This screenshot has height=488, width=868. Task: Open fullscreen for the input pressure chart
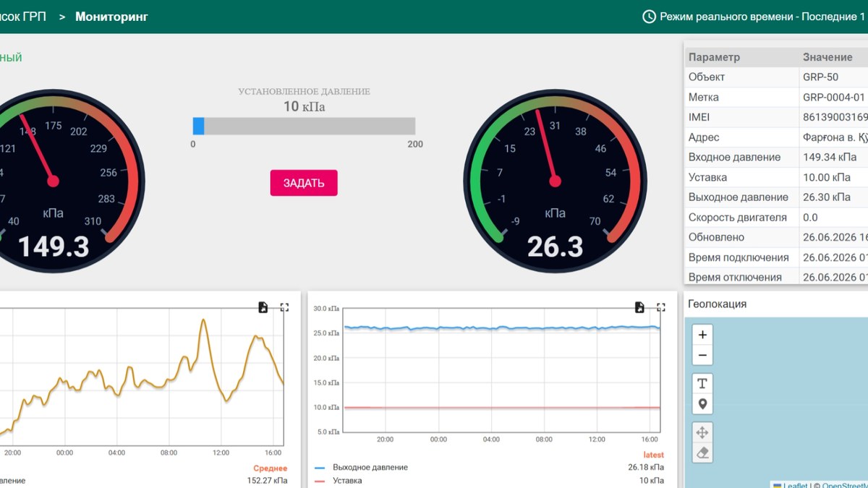(284, 307)
